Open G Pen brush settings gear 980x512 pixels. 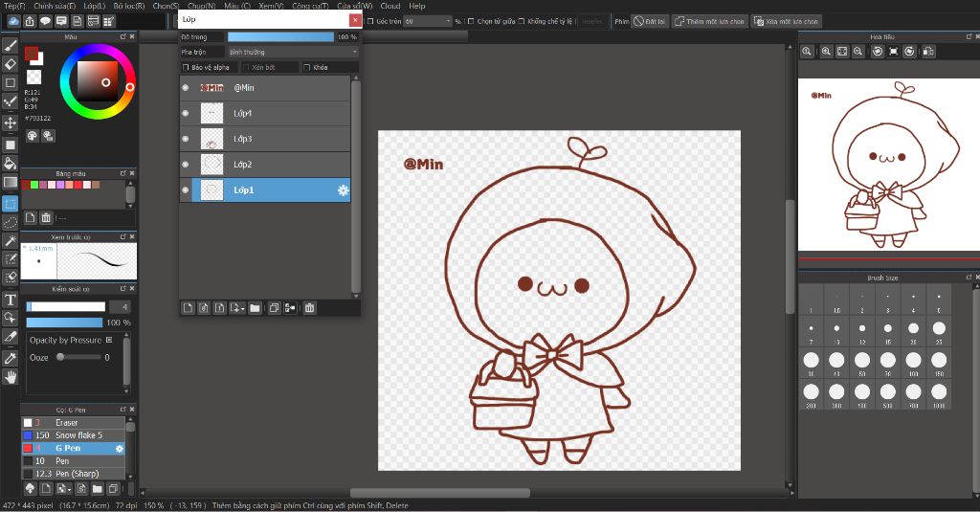coord(120,448)
